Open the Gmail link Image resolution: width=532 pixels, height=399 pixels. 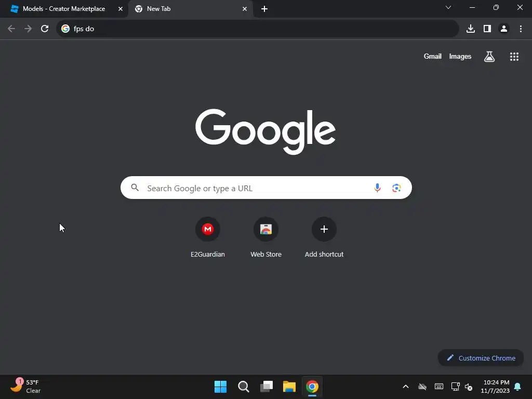[433, 56]
